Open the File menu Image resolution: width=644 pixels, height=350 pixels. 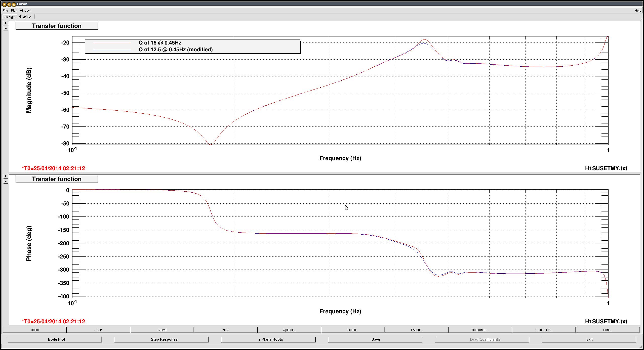click(5, 11)
